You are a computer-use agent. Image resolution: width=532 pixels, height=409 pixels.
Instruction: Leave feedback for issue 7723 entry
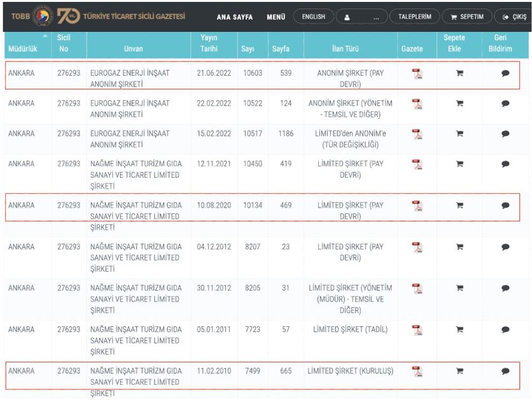505,330
